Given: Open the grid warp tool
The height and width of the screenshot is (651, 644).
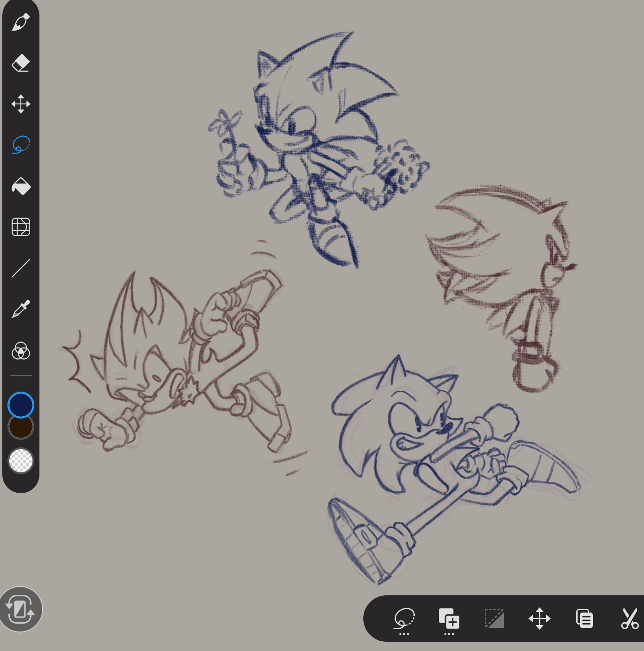Looking at the screenshot, I should click(21, 227).
